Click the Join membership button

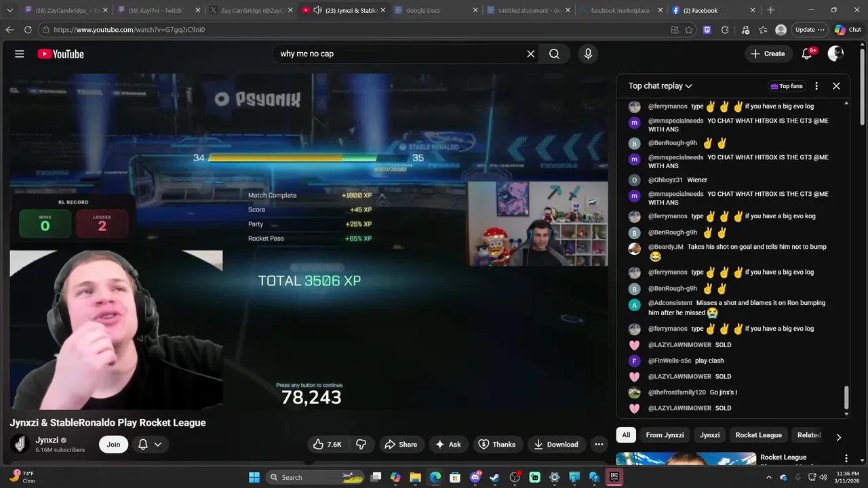click(113, 445)
